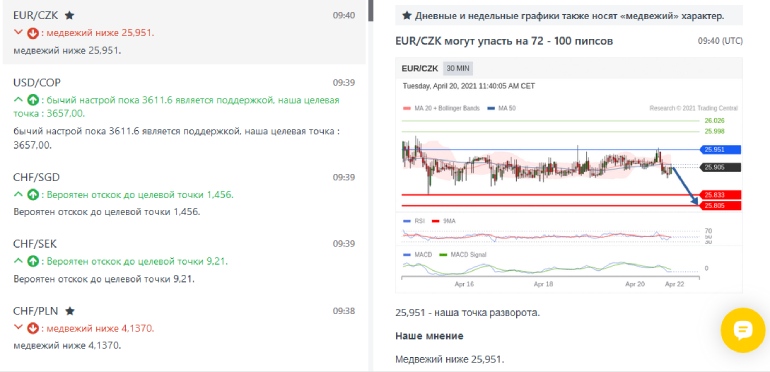Viewport: 770px width, 372px height.
Task: Click the blue 25.951 price label
Action: click(x=719, y=150)
